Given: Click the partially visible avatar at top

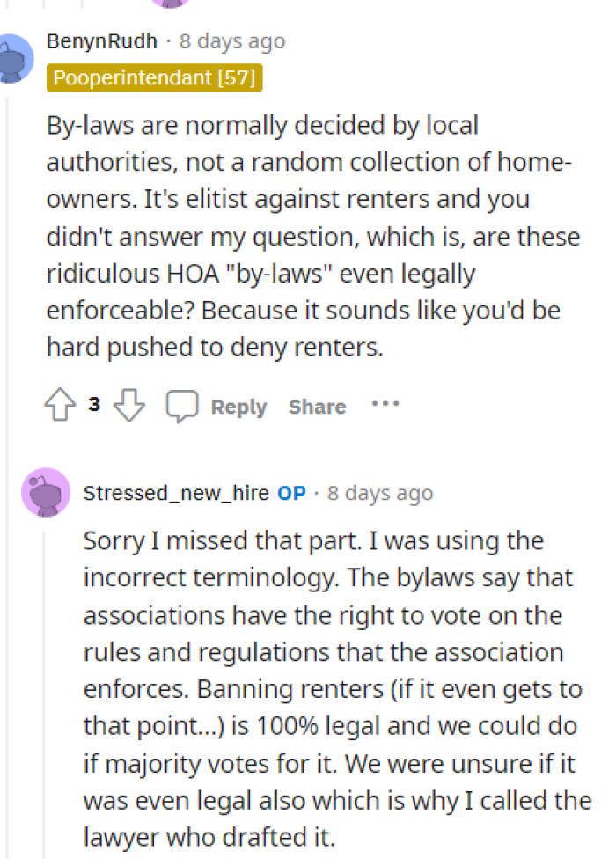Looking at the screenshot, I should tap(171, 7).
